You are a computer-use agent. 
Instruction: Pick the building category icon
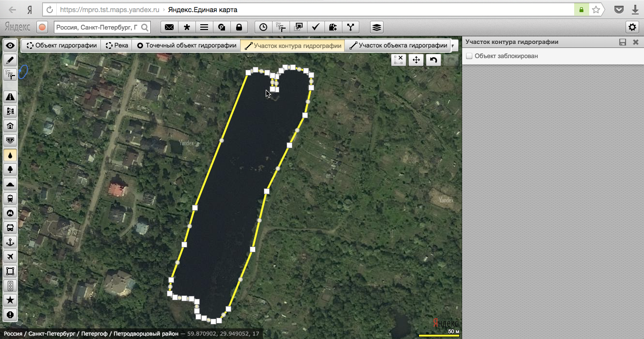pyautogui.click(x=10, y=126)
